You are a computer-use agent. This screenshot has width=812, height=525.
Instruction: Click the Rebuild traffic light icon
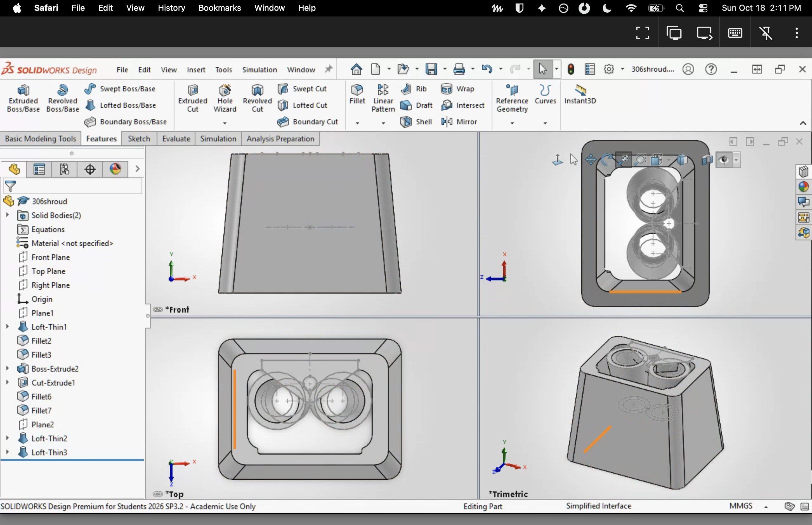click(x=571, y=69)
